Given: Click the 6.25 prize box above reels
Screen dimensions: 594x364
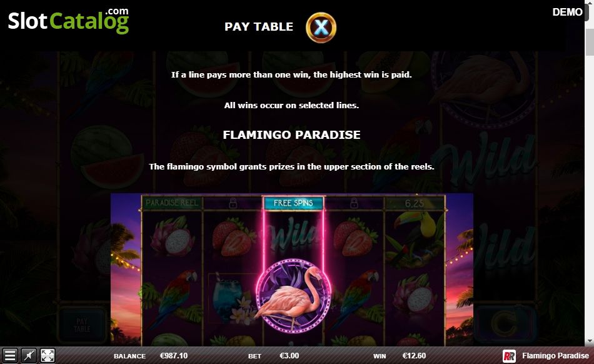Looking at the screenshot, I should [x=415, y=203].
